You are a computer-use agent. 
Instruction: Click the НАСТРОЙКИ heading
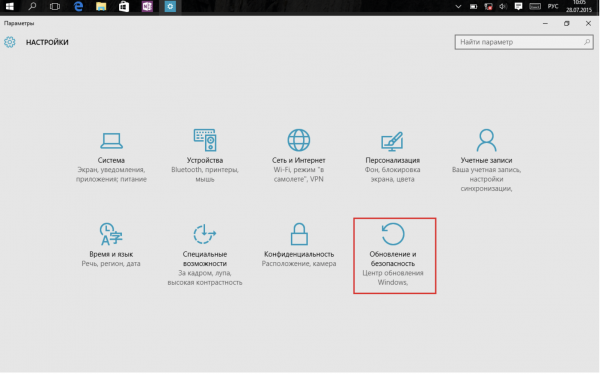tap(47, 42)
